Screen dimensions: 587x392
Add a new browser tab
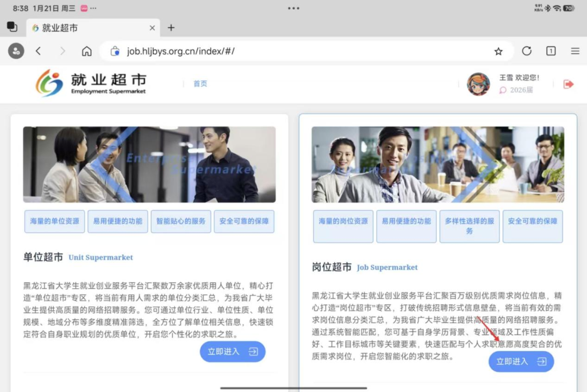pyautogui.click(x=171, y=28)
